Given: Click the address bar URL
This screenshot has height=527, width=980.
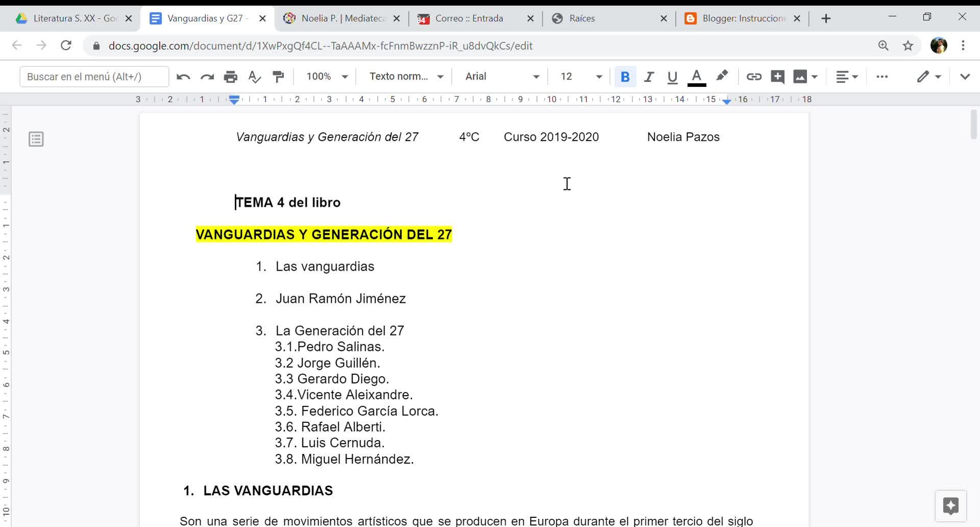Looking at the screenshot, I should click(321, 46).
